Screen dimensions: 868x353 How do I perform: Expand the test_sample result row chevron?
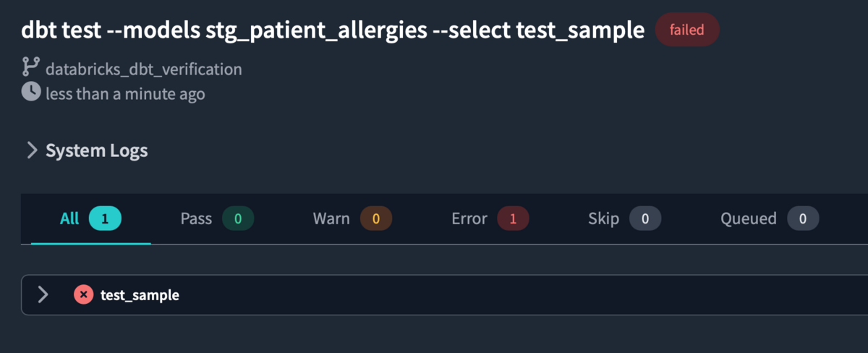(x=43, y=294)
